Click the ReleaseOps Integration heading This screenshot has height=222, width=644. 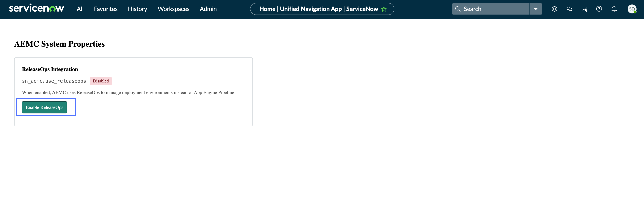tap(50, 69)
